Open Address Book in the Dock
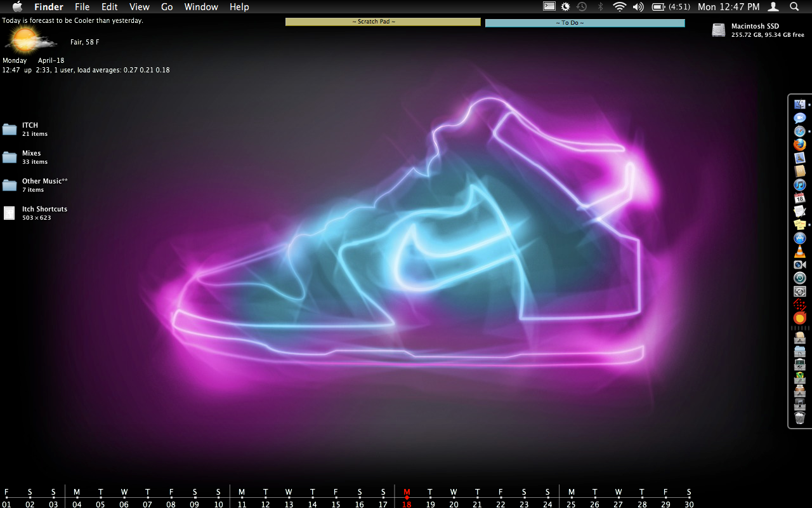This screenshot has width=812, height=508. (799, 171)
